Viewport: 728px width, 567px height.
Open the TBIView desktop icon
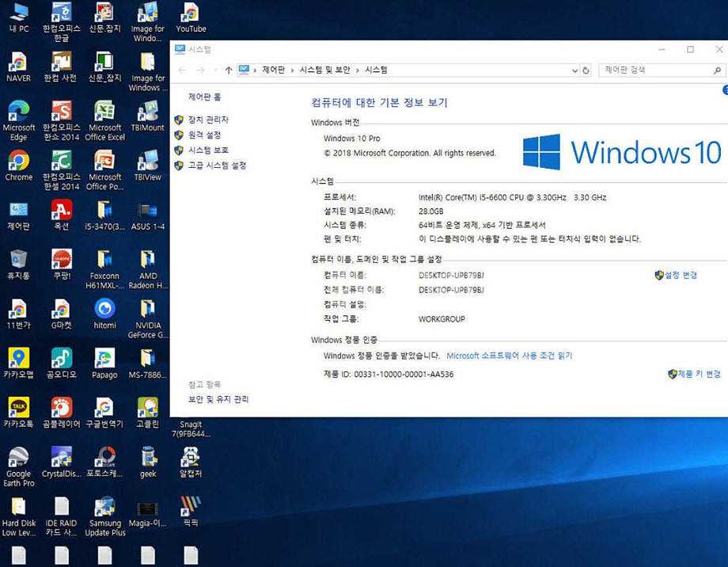pyautogui.click(x=148, y=166)
